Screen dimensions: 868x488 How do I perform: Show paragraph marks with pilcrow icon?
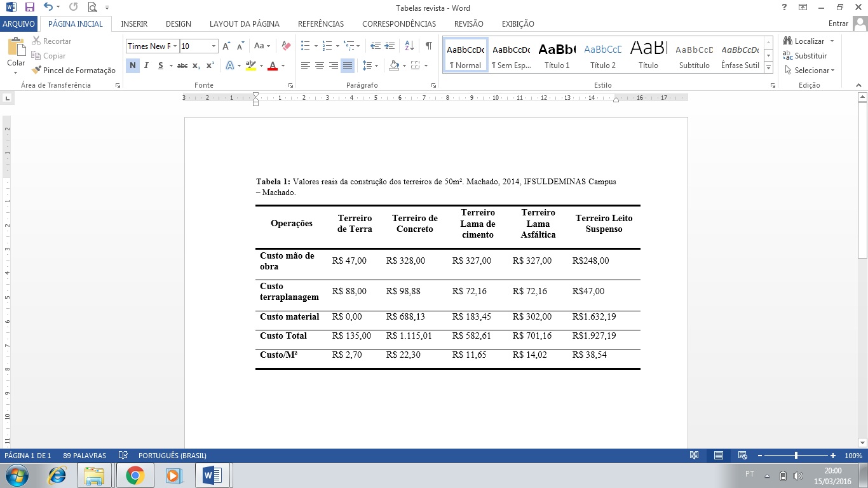428,46
